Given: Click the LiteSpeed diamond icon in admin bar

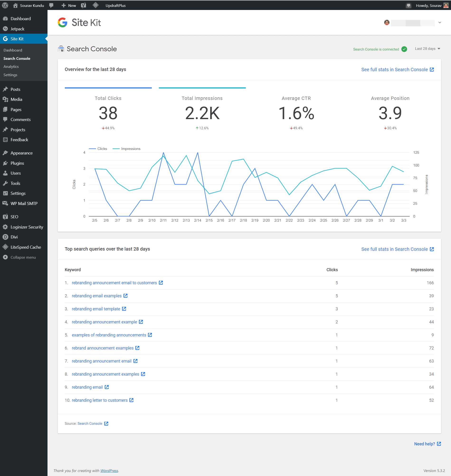Looking at the screenshot, I should 95,5.
